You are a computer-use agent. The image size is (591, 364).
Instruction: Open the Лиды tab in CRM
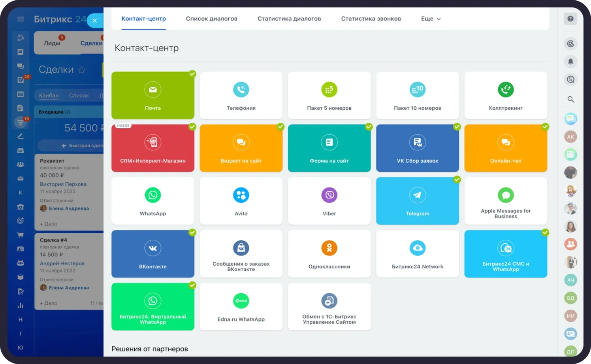click(52, 43)
